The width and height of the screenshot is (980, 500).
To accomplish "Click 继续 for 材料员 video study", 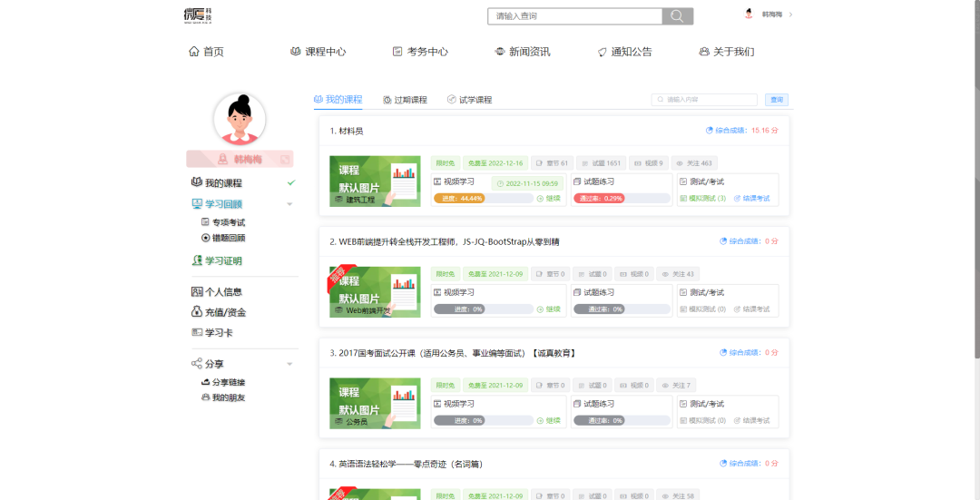I will pyautogui.click(x=549, y=199).
